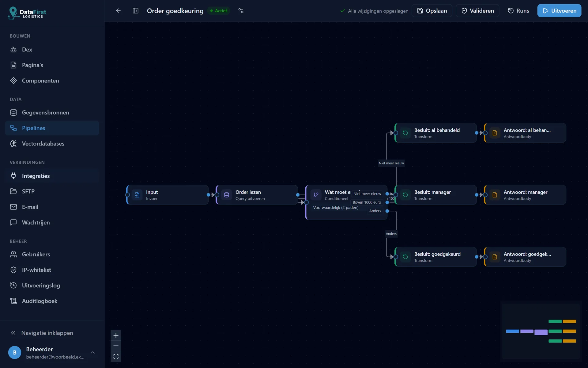Click the DataFirst Logistics logo
The height and width of the screenshot is (368, 588).
[x=27, y=13]
